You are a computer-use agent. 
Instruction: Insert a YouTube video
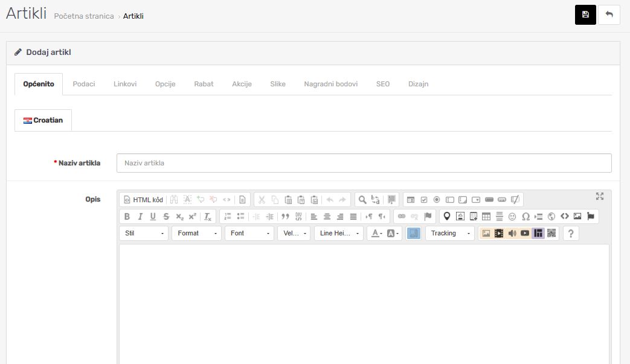coord(525,233)
